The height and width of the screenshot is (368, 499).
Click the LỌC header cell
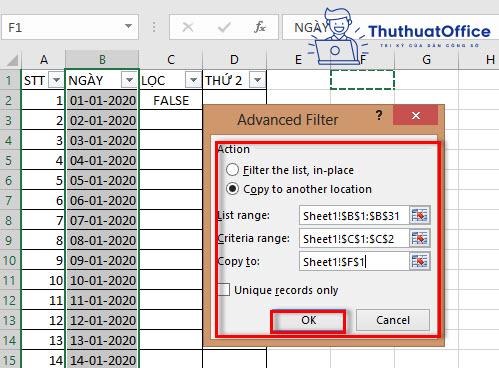coord(171,80)
